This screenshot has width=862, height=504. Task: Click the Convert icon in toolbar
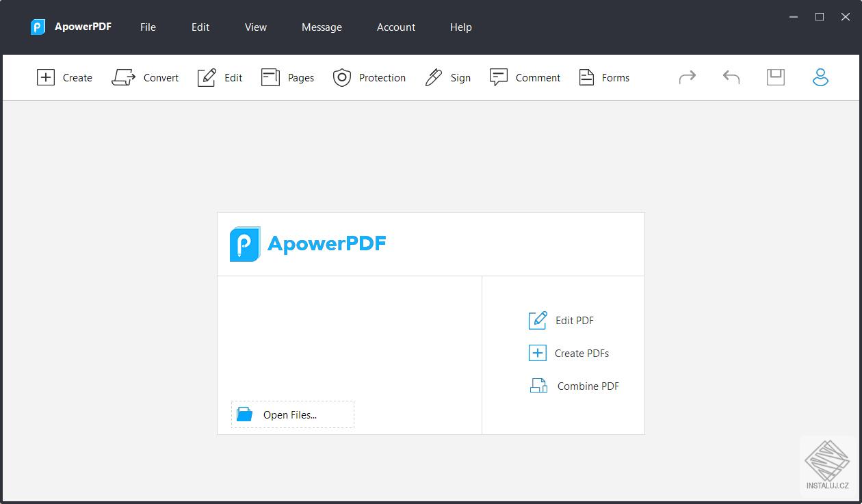(124, 77)
